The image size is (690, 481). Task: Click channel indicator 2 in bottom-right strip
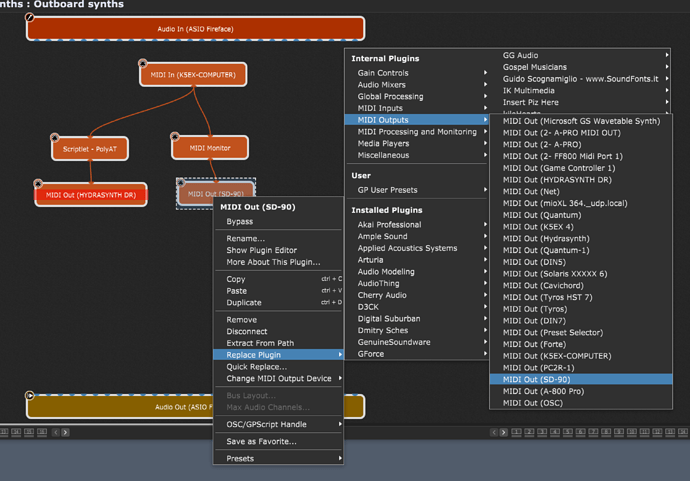[x=529, y=432]
